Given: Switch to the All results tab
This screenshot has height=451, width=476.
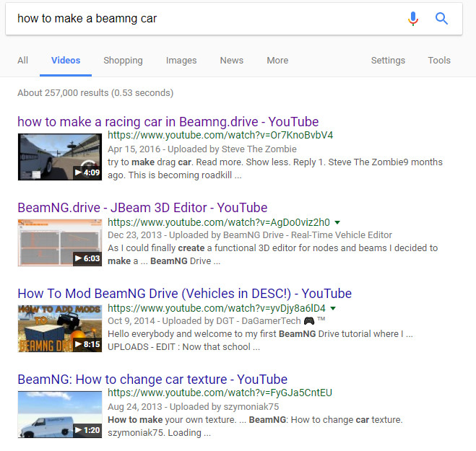Looking at the screenshot, I should 23,61.
